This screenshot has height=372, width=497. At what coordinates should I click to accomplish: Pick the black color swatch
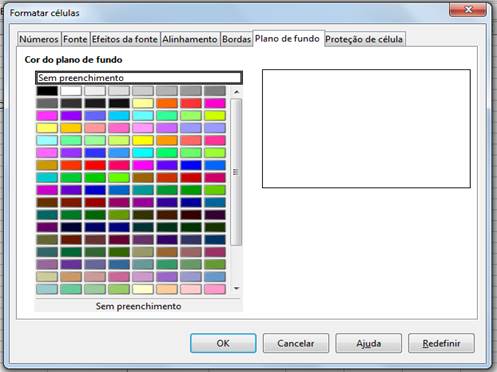(47, 91)
